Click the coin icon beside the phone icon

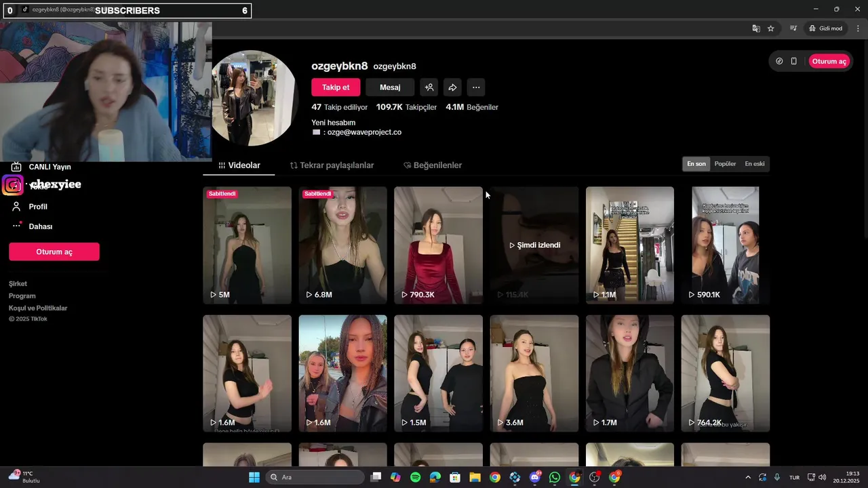pos(779,61)
